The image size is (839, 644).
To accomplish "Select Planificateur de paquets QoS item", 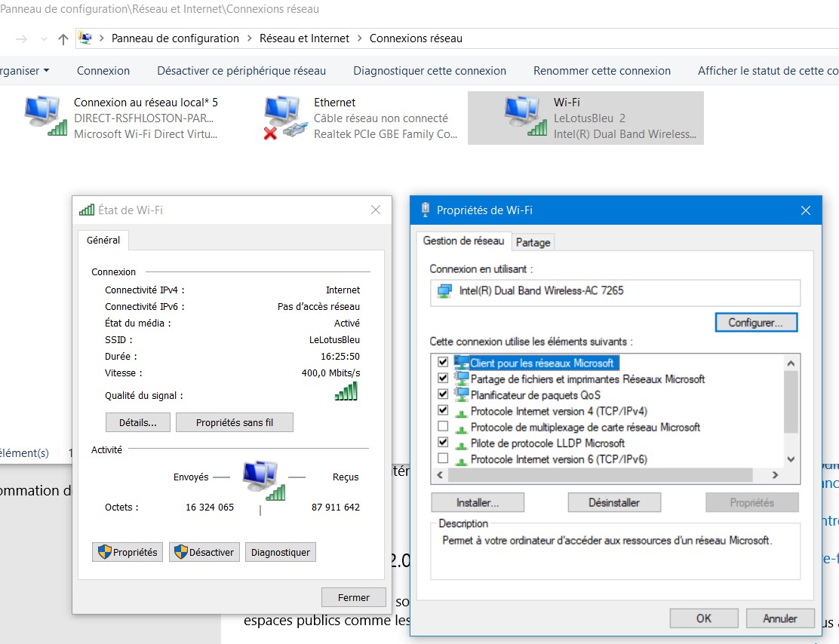I will coord(535,395).
